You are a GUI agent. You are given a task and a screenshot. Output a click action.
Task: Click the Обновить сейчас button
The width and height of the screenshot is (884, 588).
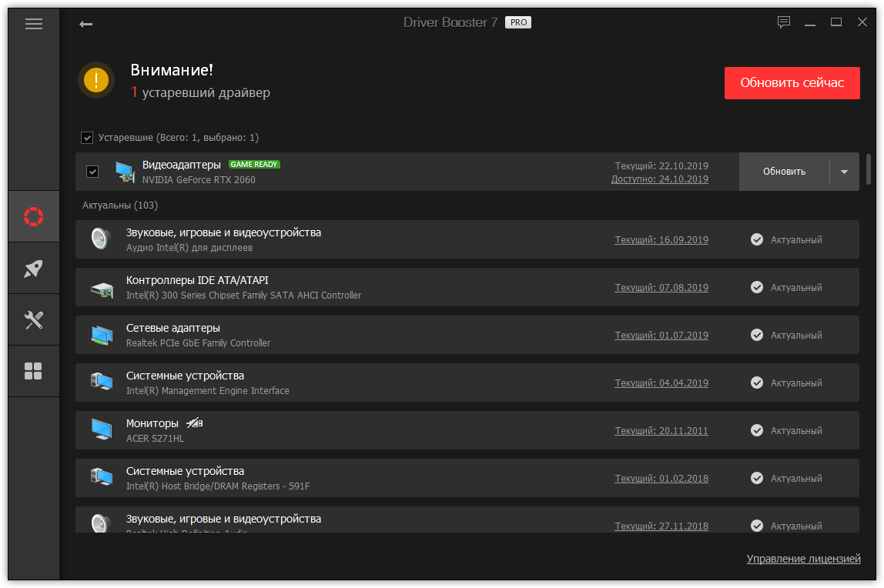tap(792, 83)
